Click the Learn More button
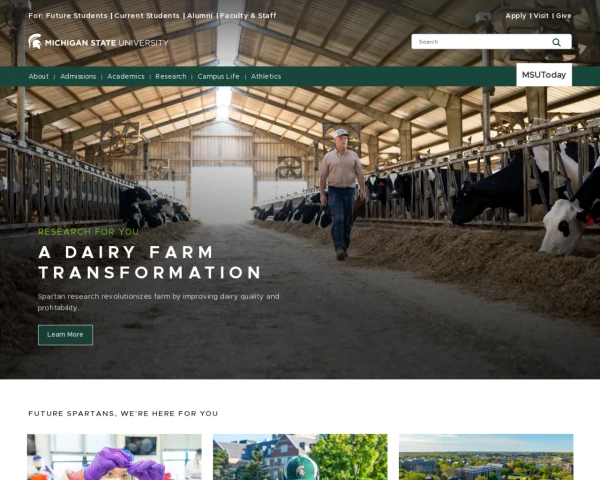 [65, 335]
